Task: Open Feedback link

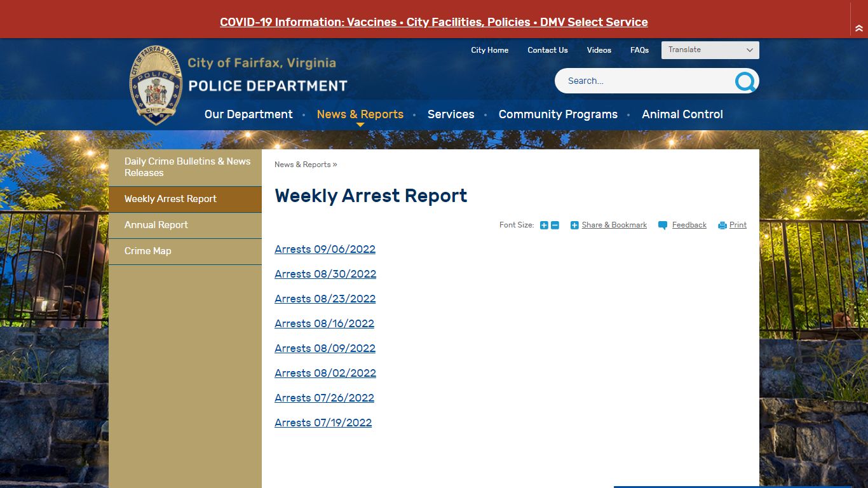Action: pyautogui.click(x=689, y=225)
